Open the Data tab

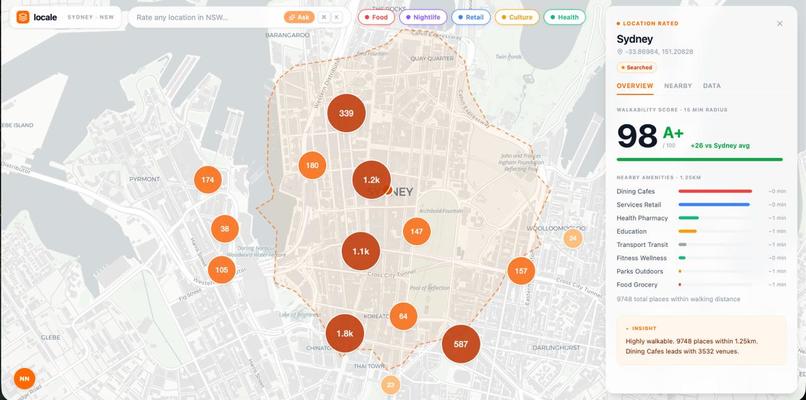coord(712,86)
